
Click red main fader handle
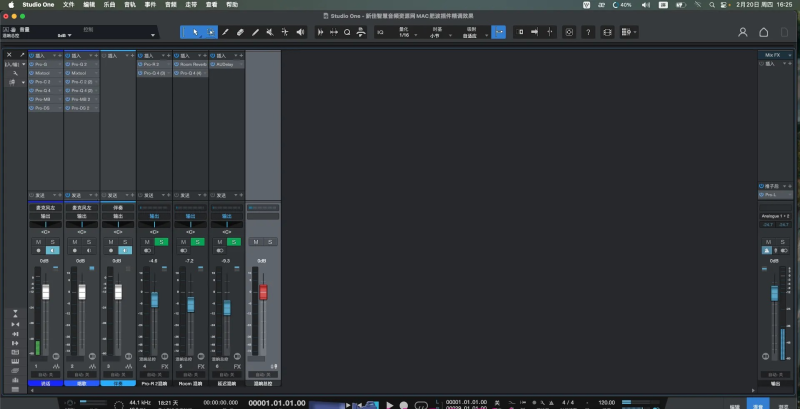(x=263, y=292)
